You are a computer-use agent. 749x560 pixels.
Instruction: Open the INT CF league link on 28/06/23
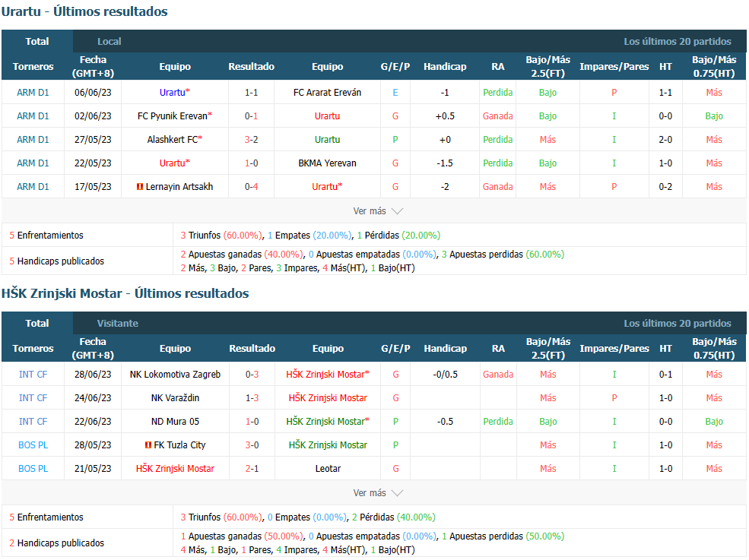tap(33, 375)
